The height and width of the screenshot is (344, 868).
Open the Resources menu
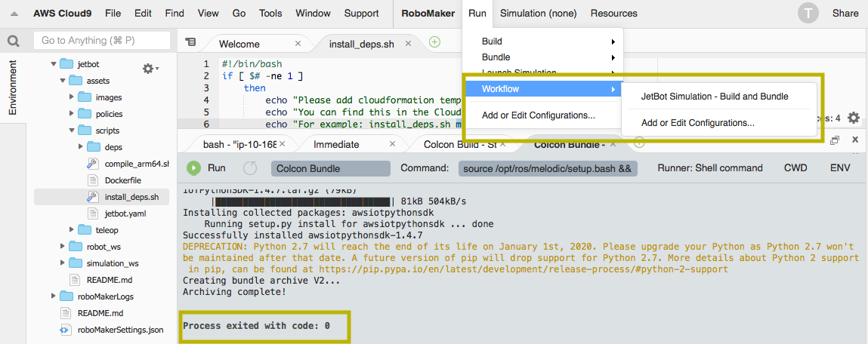(x=614, y=14)
